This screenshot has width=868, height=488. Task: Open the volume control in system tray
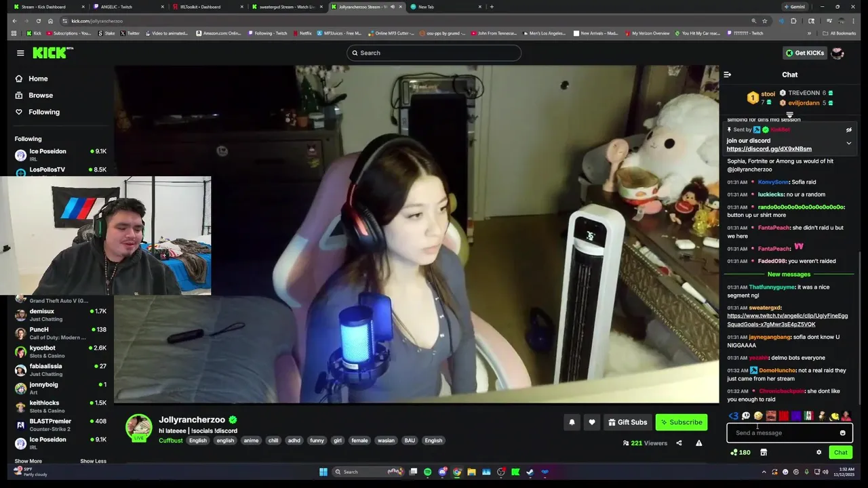827,472
